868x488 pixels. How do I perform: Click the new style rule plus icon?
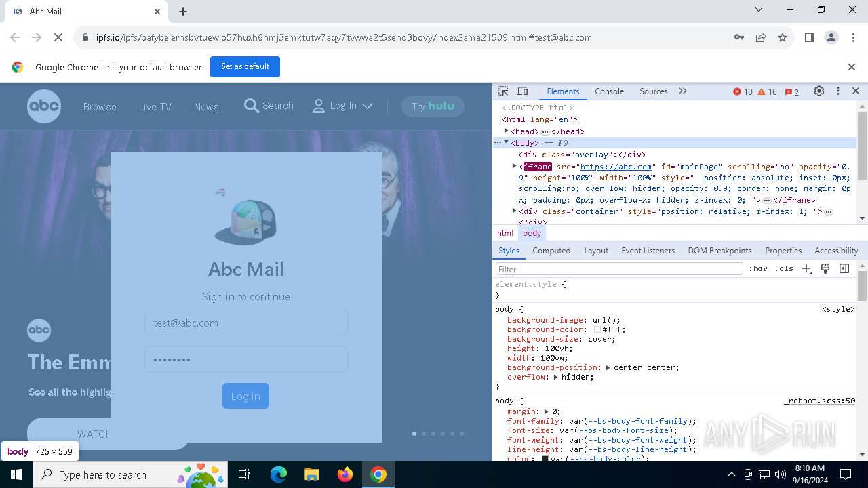806,269
